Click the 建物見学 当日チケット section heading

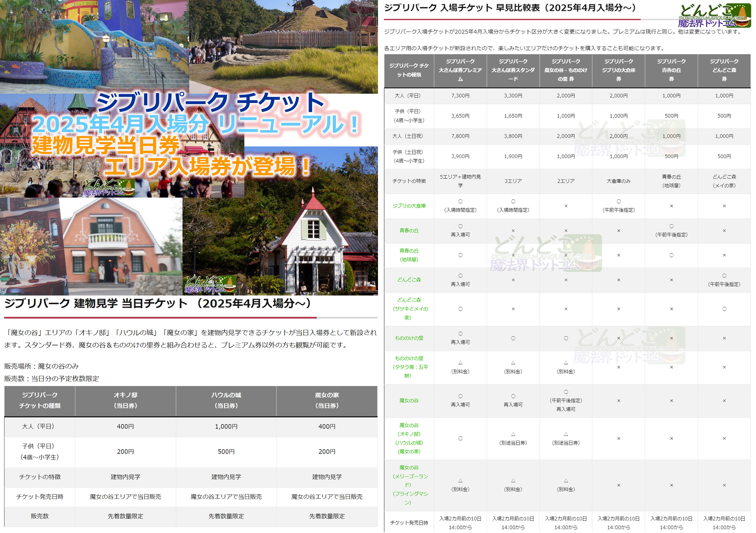pos(158,303)
